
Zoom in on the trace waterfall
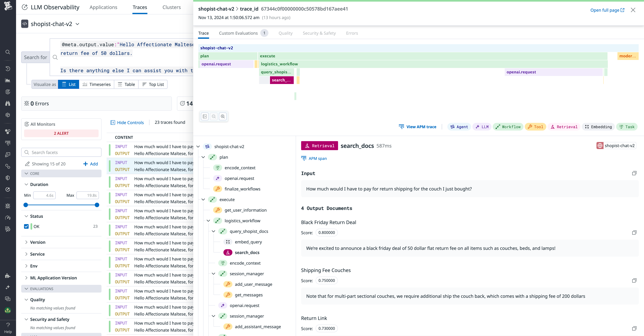(x=223, y=116)
